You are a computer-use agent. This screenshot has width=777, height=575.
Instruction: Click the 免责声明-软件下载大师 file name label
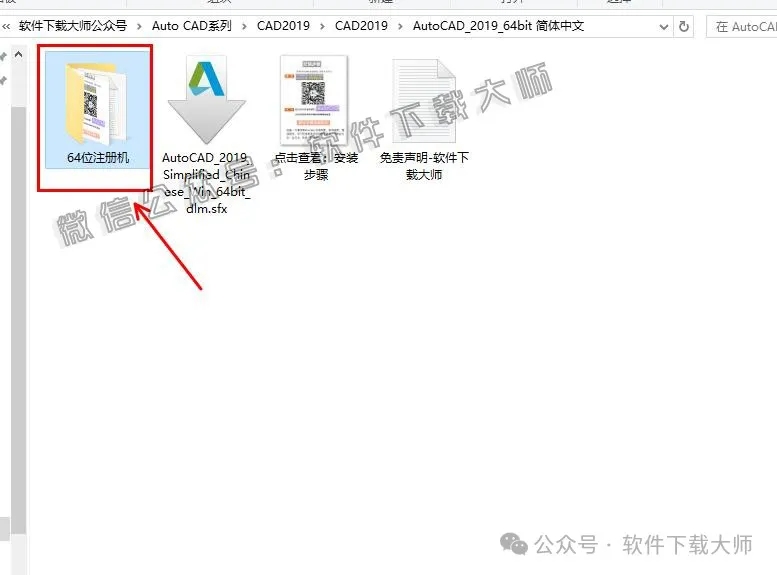coord(424,166)
